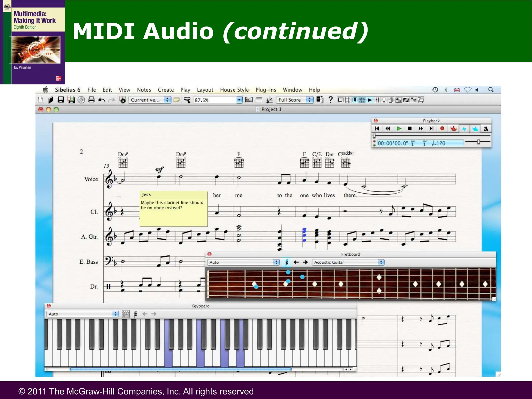Open the House Style menu
Viewport: 532px width, 399px height.
234,90
